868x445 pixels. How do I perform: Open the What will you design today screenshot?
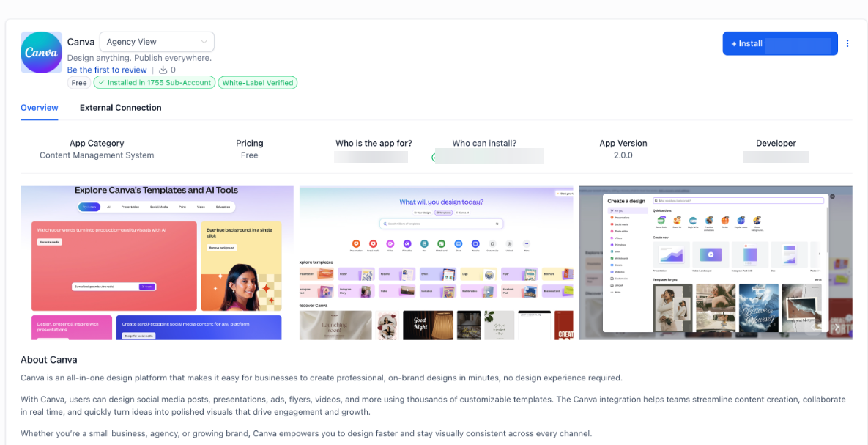point(437,262)
